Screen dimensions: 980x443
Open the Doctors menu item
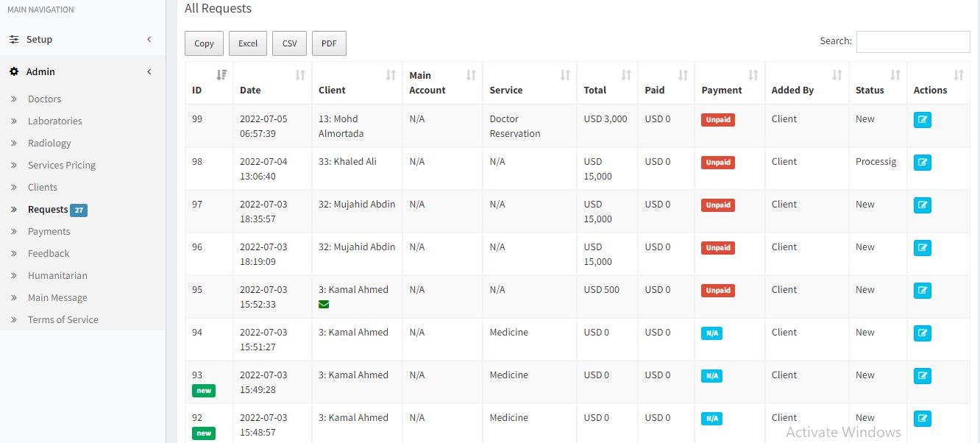coord(44,99)
